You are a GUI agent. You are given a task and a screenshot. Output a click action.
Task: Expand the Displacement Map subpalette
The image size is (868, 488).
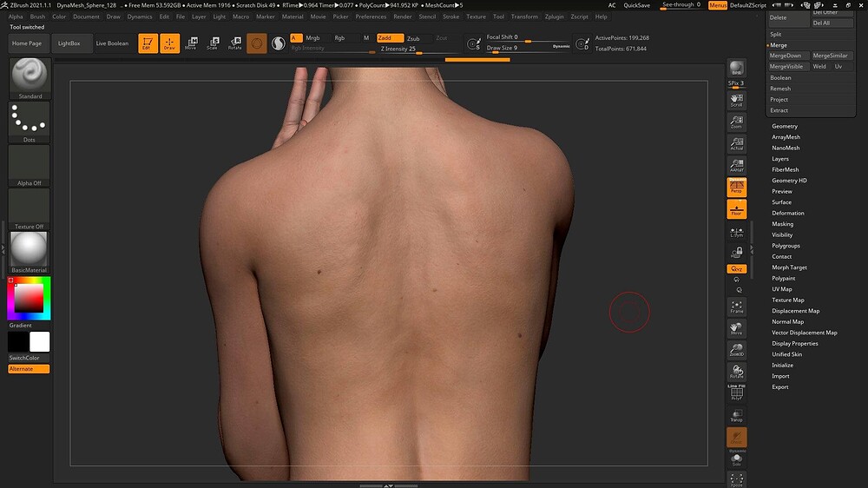tap(795, 311)
